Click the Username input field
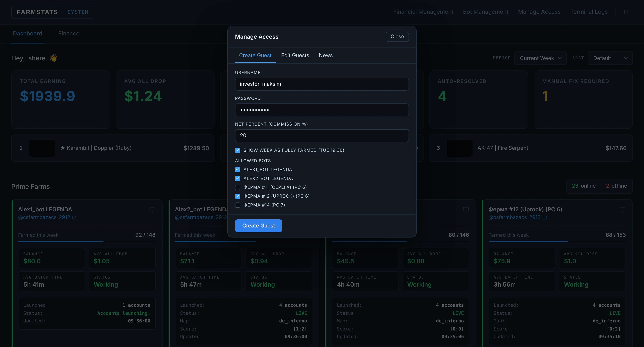This screenshot has height=347, width=644. click(x=322, y=84)
